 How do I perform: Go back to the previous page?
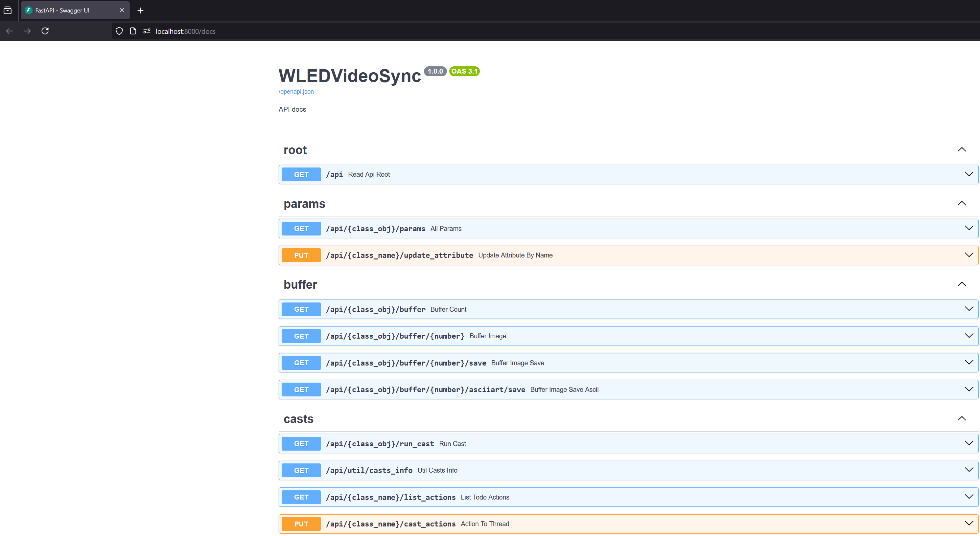coord(10,31)
